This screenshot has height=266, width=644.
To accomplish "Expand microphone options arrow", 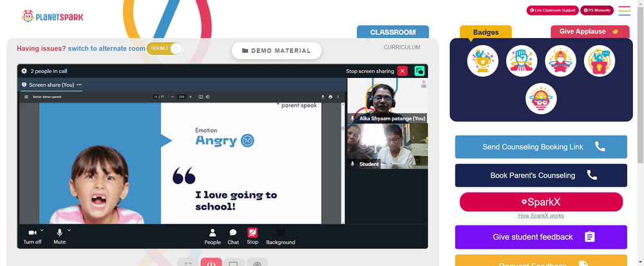I will 69,230.
